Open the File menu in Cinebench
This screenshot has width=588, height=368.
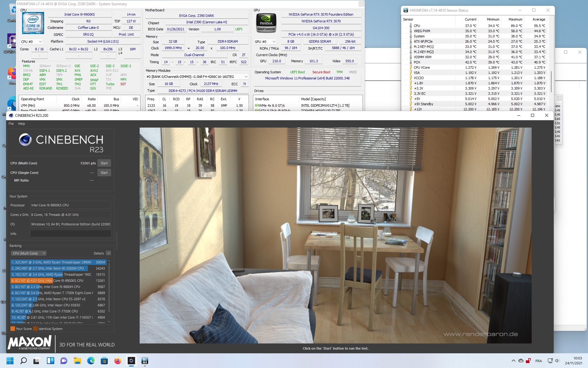coord(11,124)
